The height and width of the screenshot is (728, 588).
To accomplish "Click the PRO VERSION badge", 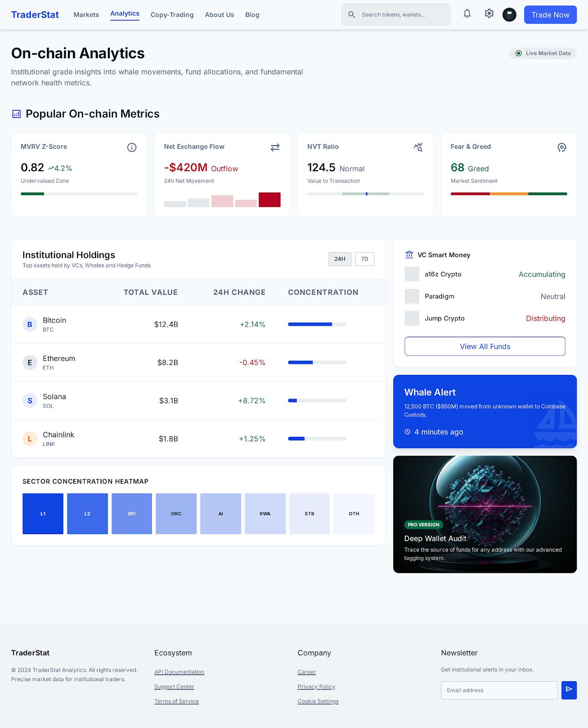I will point(424,525).
